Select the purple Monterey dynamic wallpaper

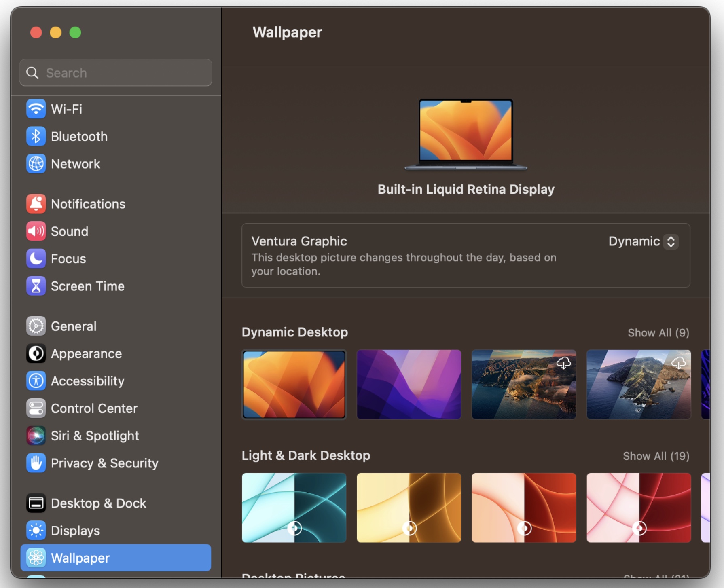click(409, 385)
